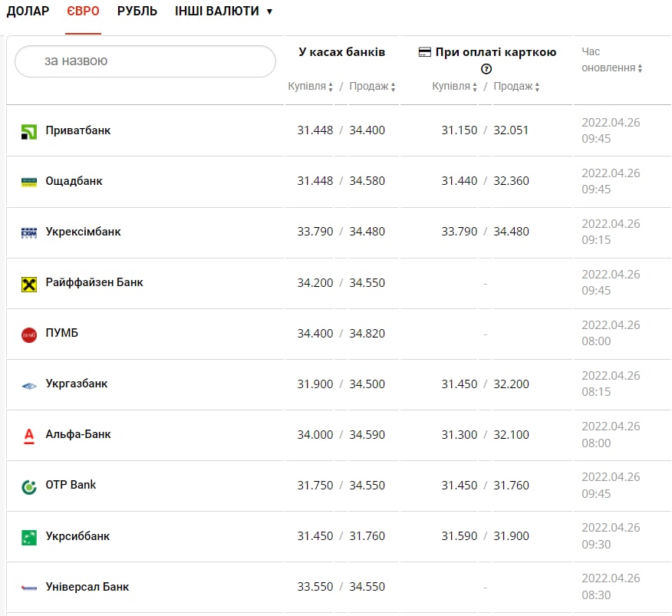Image resolution: width=672 pixels, height=616 pixels.
Task: Switch to the ДОЛАР tab
Action: coord(28,12)
